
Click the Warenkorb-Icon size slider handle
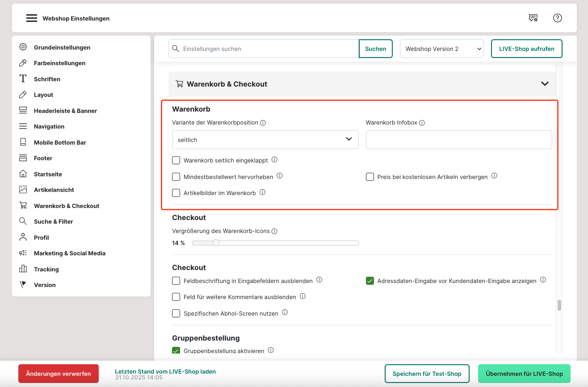(x=216, y=243)
